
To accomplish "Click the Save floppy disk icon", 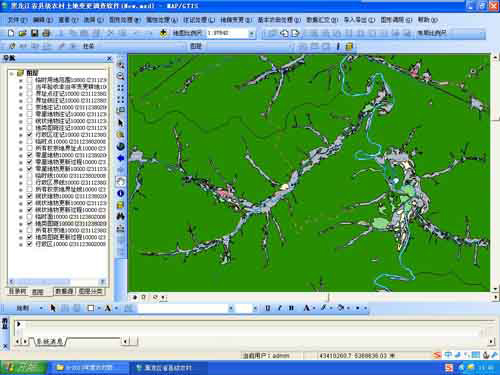I will click(x=34, y=33).
